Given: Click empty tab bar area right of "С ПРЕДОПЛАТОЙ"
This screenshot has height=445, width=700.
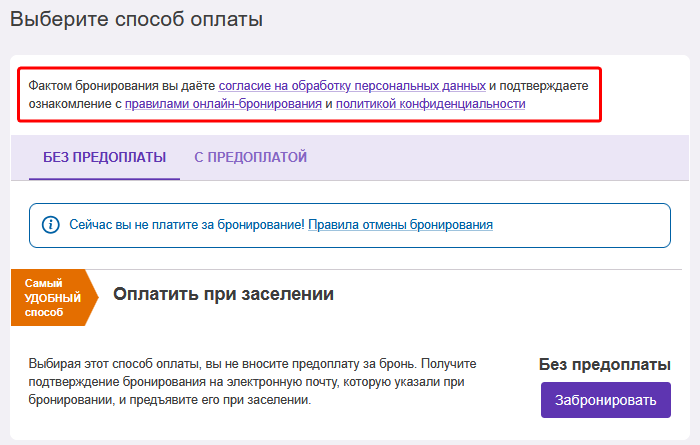Looking at the screenshot, I should click(498, 157).
